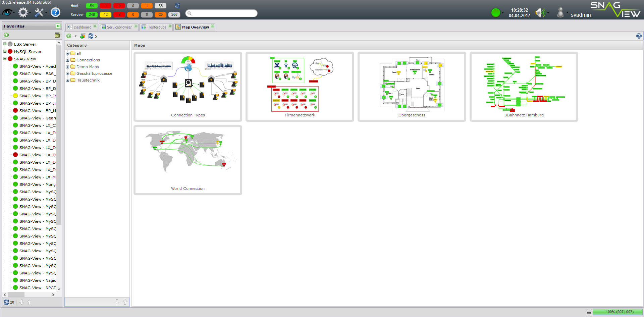644x317 pixels.
Task: Click the favorites vertical scrollbar
Action: point(59,134)
